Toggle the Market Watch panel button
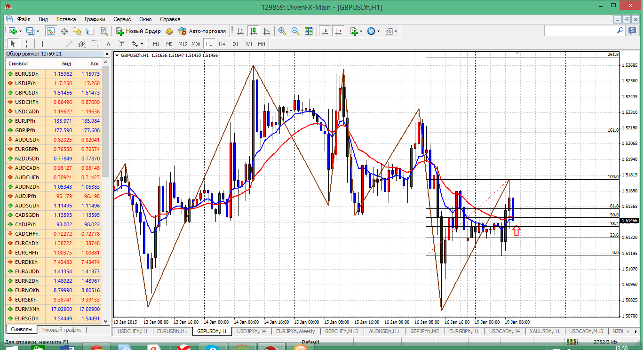644x350 pixels. 51,31
